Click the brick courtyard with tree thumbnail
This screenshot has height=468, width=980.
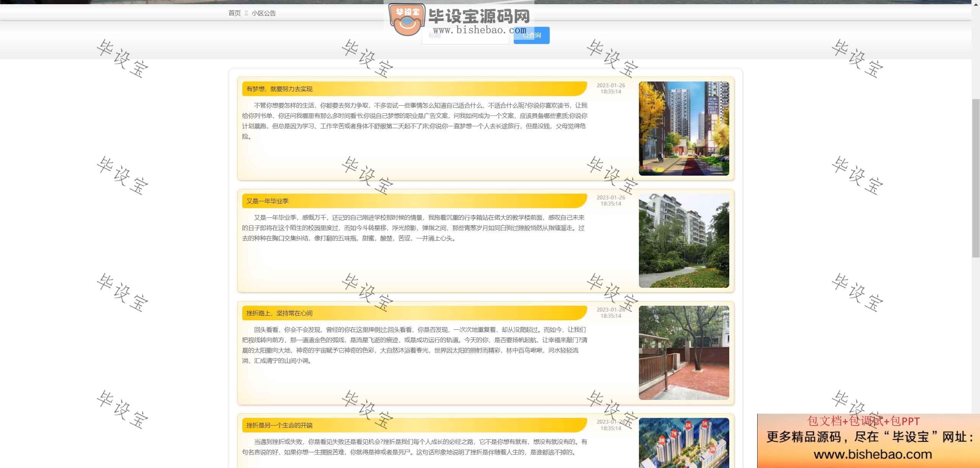[x=684, y=353]
